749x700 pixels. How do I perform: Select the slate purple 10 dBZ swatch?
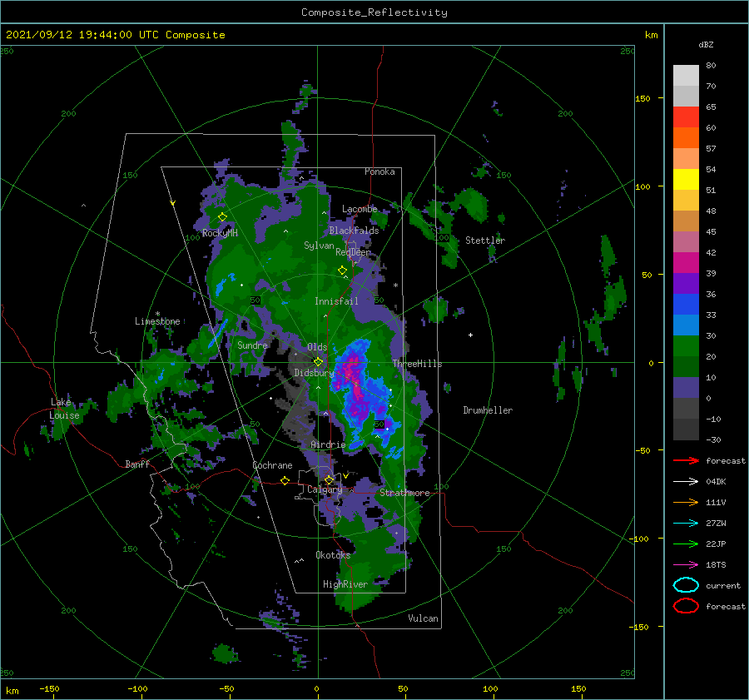[x=686, y=387]
